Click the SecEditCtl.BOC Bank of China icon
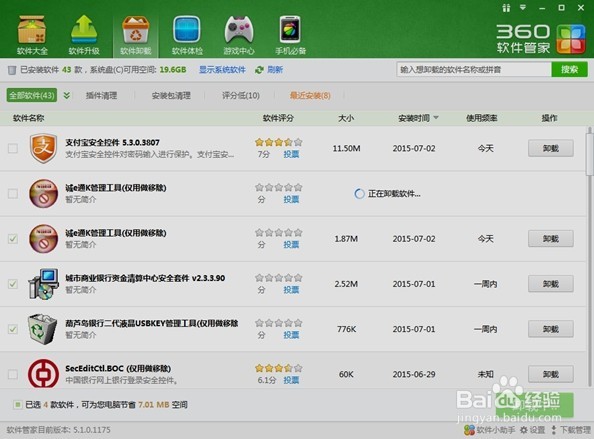 click(43, 373)
